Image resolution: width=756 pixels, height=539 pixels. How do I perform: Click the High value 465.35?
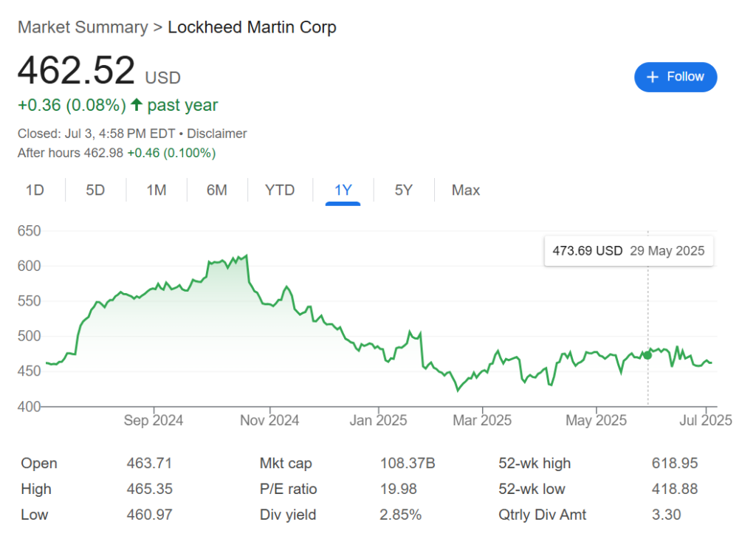(149, 489)
